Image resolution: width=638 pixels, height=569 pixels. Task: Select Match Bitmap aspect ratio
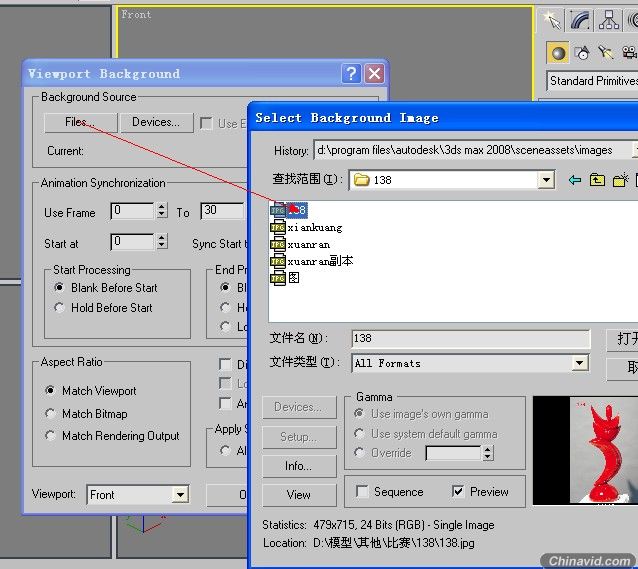point(51,414)
